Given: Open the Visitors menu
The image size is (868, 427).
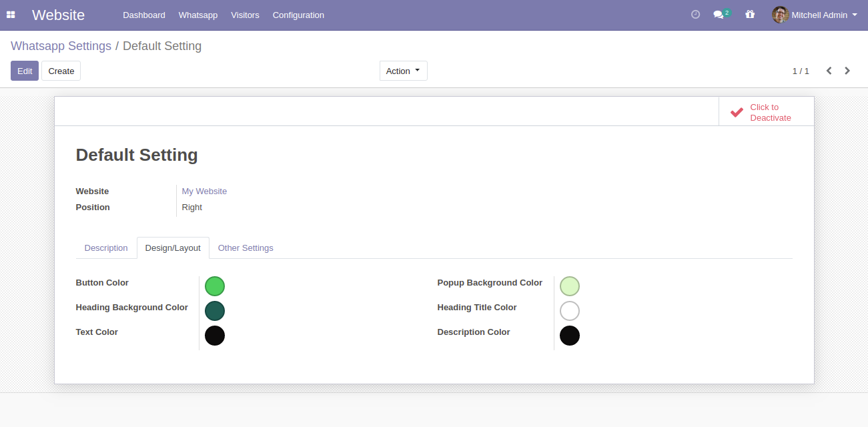Looking at the screenshot, I should 245,15.
